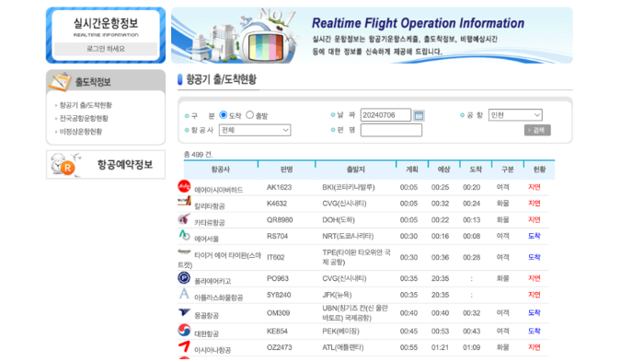Click origin DOH(도하)
The height and width of the screenshot is (362, 644).
point(339,220)
